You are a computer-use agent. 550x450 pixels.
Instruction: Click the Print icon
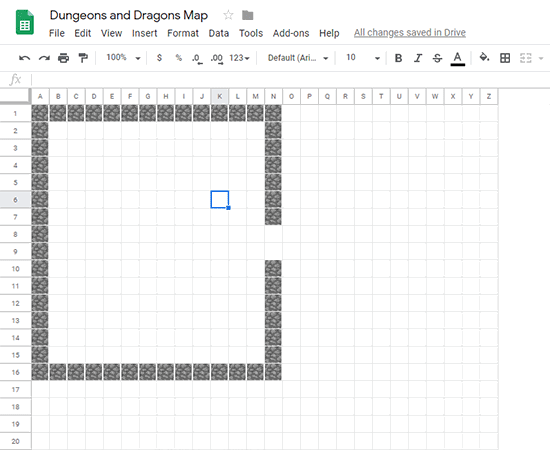tap(63, 58)
